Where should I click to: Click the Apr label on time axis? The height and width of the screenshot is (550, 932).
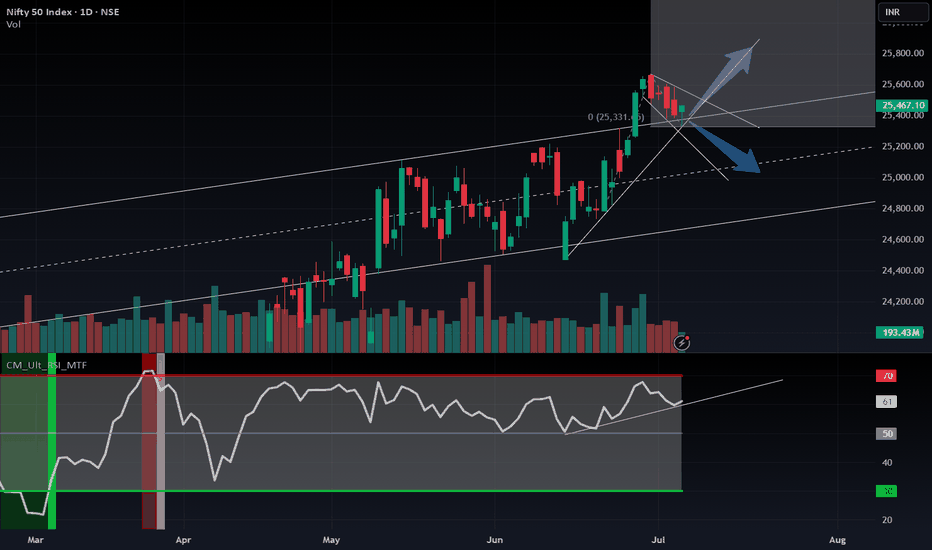183,540
